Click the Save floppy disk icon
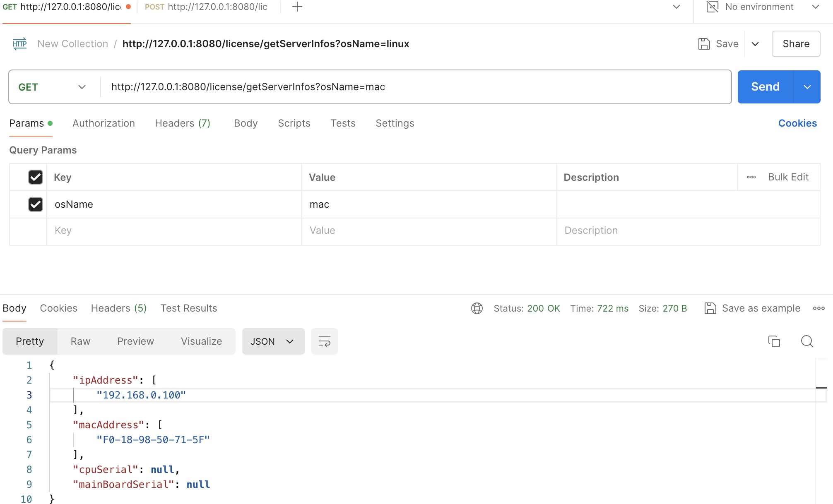The height and width of the screenshot is (504, 833). [704, 44]
